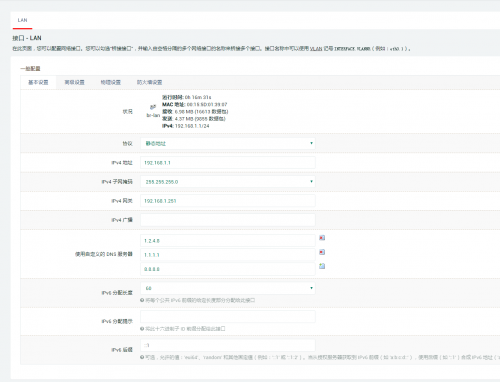Click help icon below IPv6 后缀 field
Screen dimensions: 500x382
(142, 357)
